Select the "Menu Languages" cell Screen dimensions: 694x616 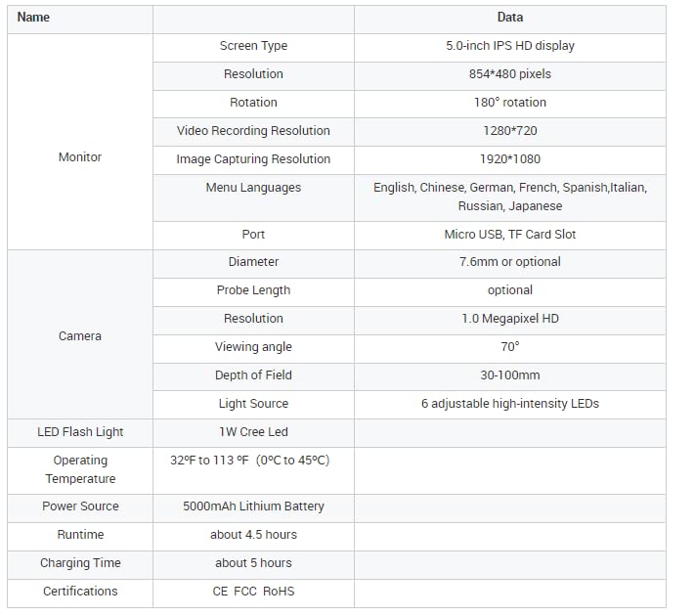coord(253,188)
